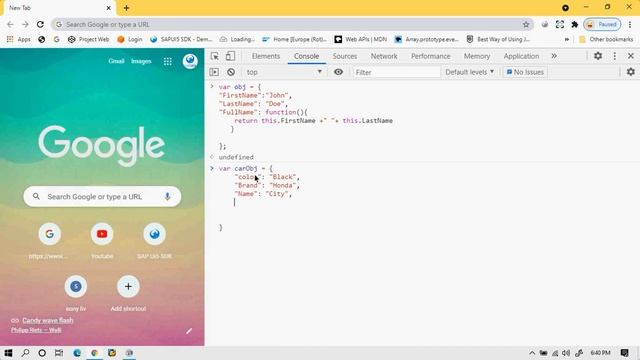640x360 pixels.
Task: Select the inspect element picker icon
Action: [215, 56]
